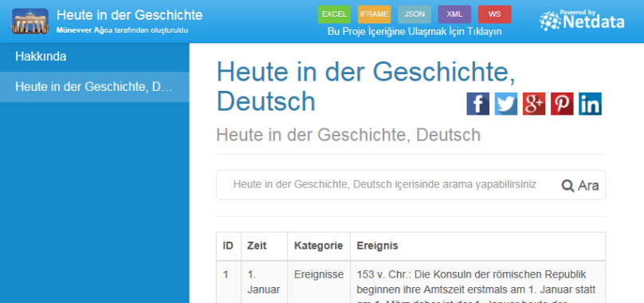The image size is (644, 303).
Task: Share page on Twitter
Action: click(x=505, y=104)
